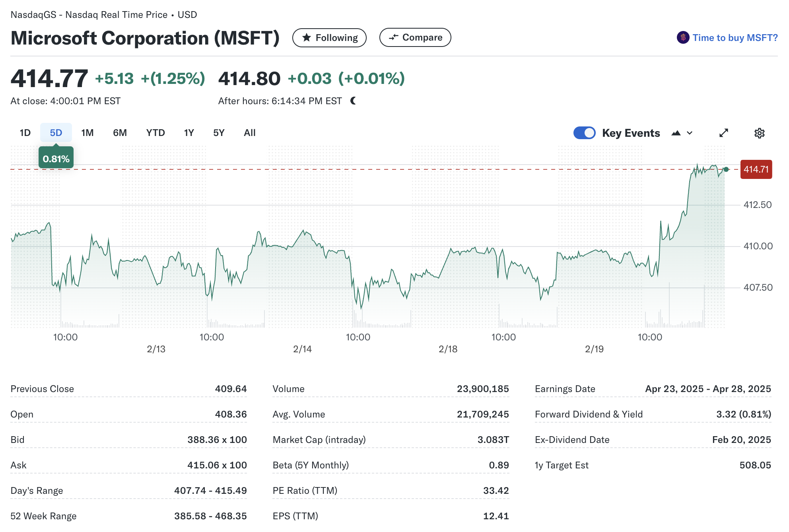Toggle Key Events switch off
Screen dimensions: 789x532
coord(584,133)
